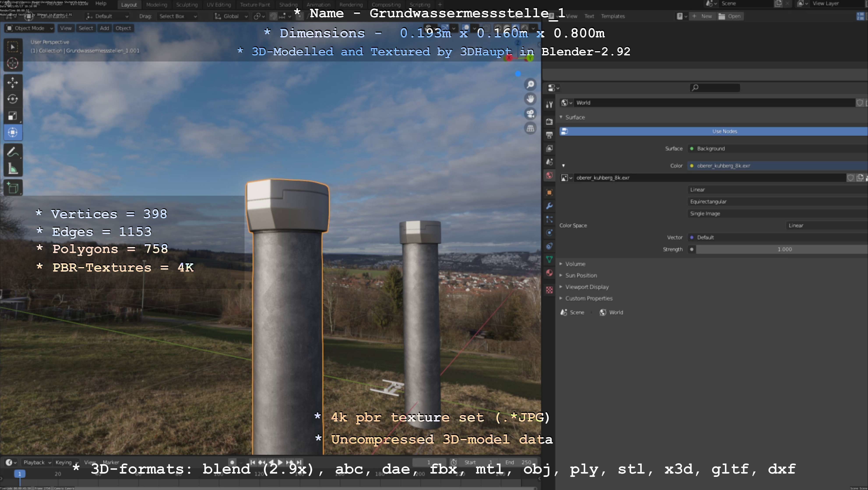
Task: Toggle fake user shield for oberer_kuhberg_8k.exr
Action: tap(850, 178)
